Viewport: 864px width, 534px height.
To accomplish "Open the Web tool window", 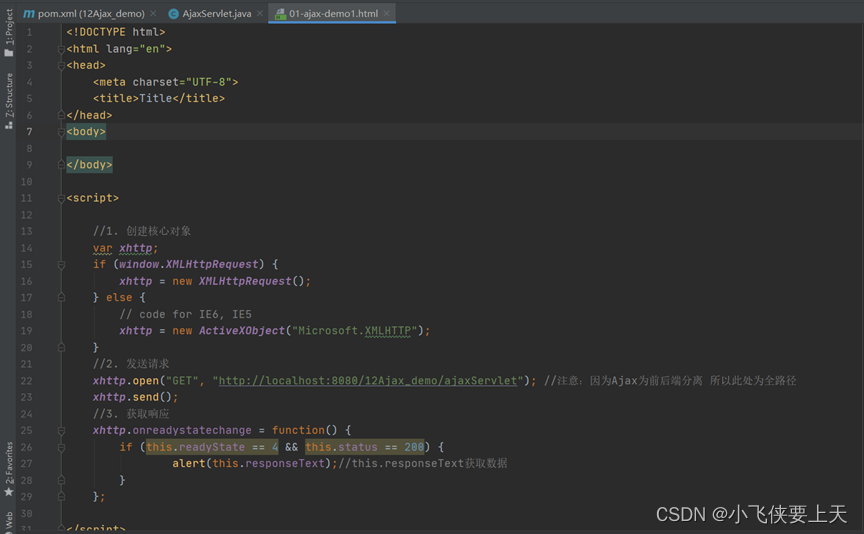I will (x=9, y=520).
